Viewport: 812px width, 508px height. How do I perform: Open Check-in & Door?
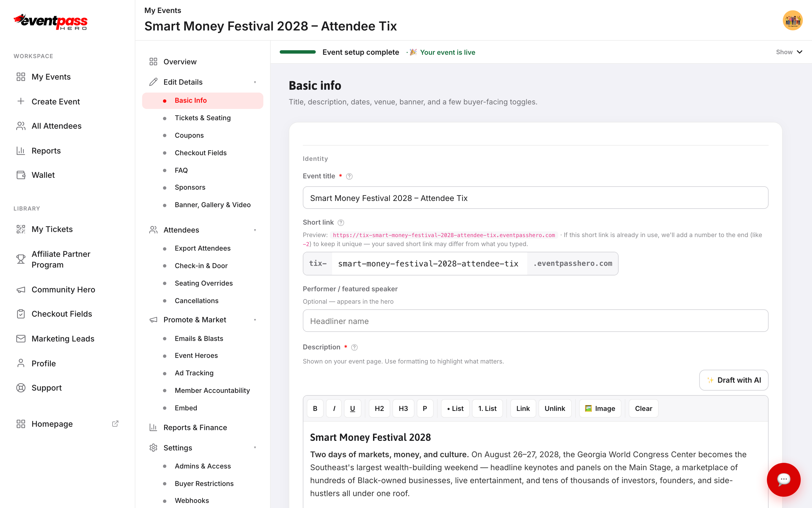click(203, 266)
